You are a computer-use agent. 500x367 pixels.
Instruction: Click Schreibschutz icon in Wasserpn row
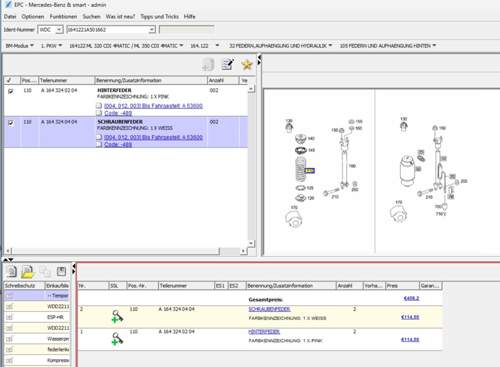tap(9, 339)
